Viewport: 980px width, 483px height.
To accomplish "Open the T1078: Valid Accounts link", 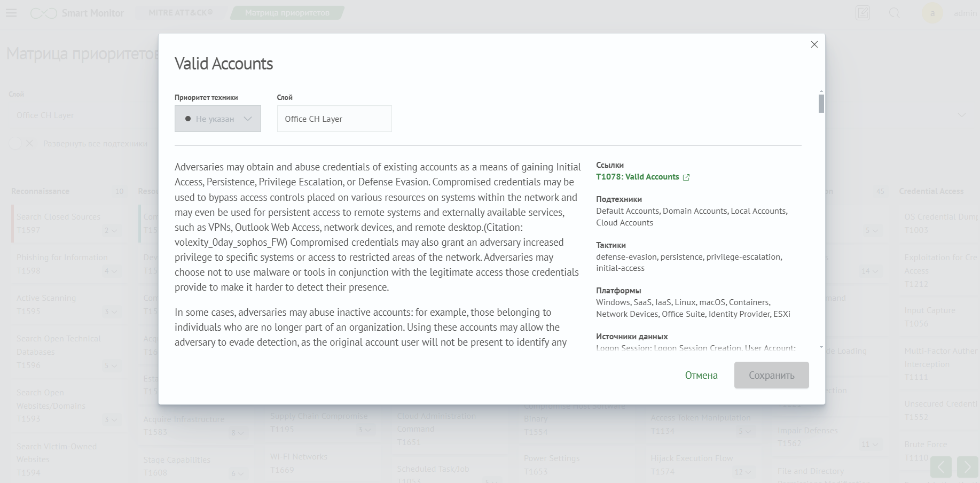I will [637, 177].
